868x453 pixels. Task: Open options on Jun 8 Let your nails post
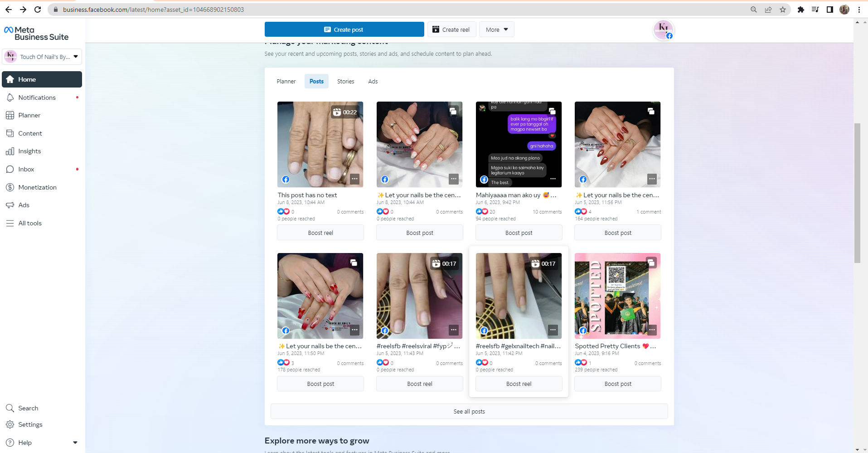(x=454, y=179)
